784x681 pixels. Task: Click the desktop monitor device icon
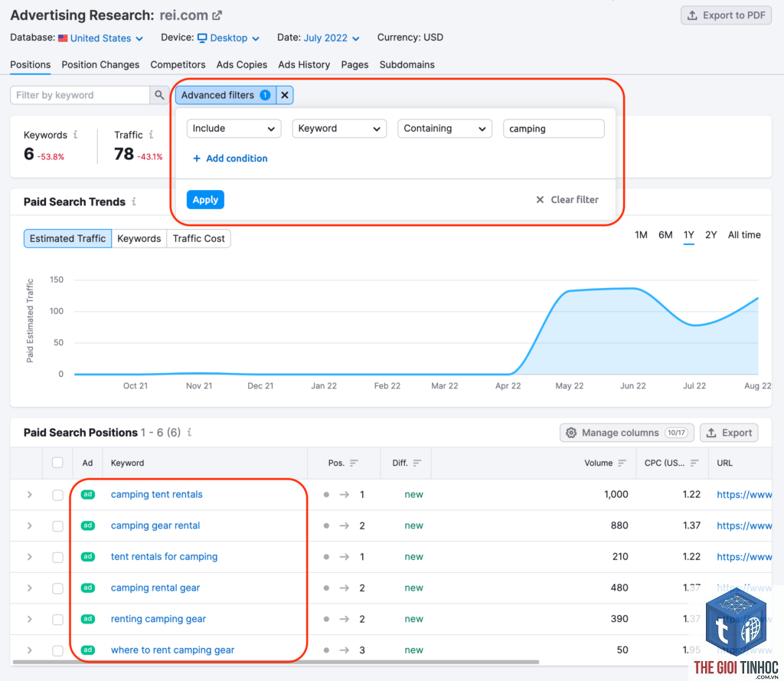click(x=202, y=38)
